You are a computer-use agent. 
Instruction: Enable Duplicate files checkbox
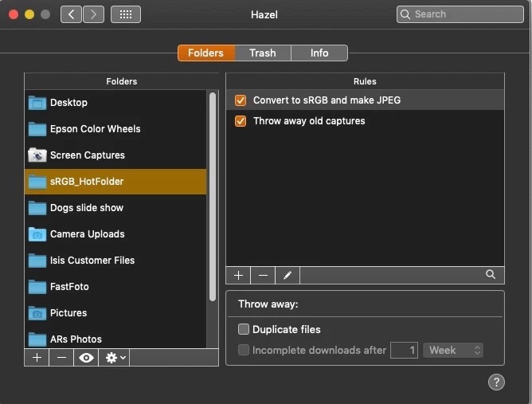click(243, 329)
